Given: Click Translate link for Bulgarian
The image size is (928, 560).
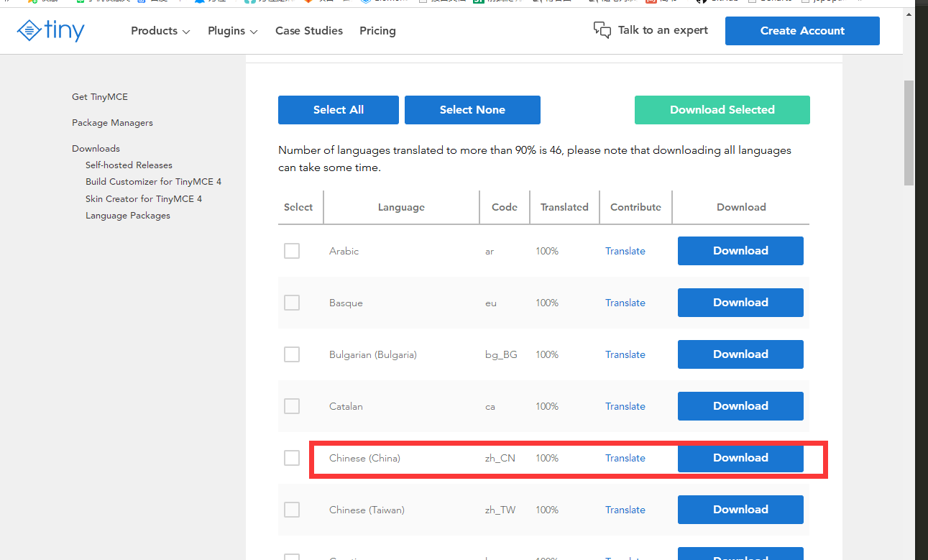Looking at the screenshot, I should (x=625, y=354).
